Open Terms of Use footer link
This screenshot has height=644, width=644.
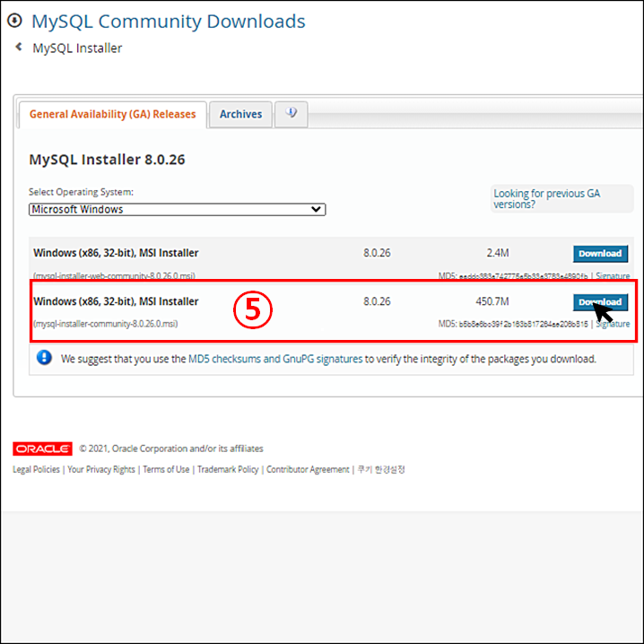coord(166,469)
